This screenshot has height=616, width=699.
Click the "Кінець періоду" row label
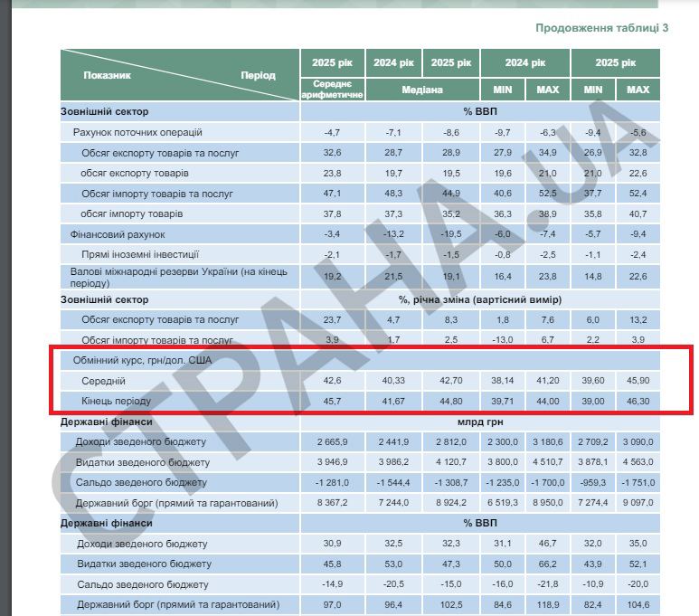117,401
